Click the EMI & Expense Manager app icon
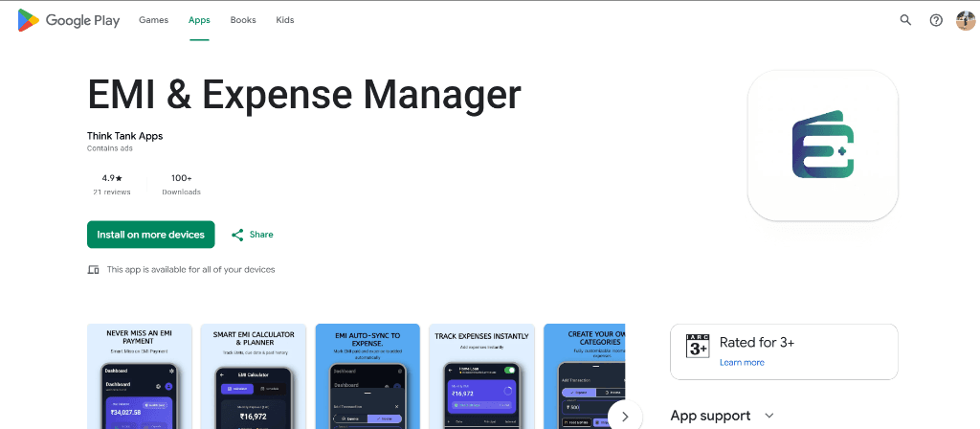Screen dimensions: 980x429 coord(822,146)
